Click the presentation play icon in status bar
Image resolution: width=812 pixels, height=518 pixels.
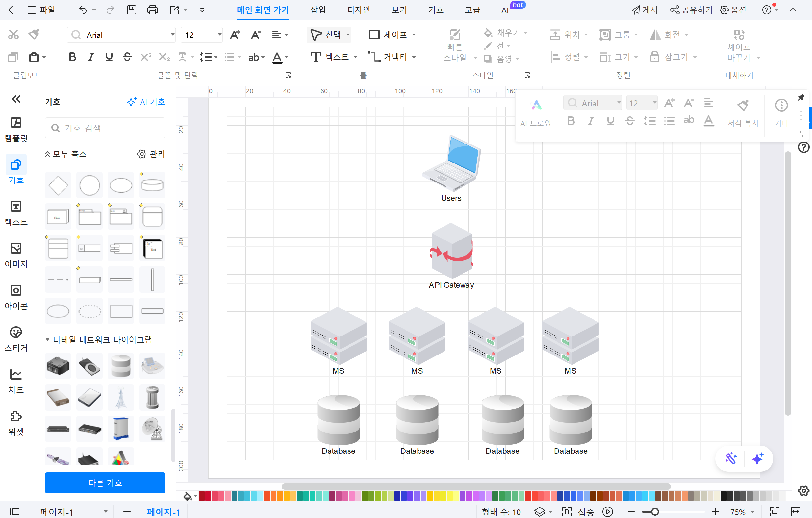pos(608,511)
